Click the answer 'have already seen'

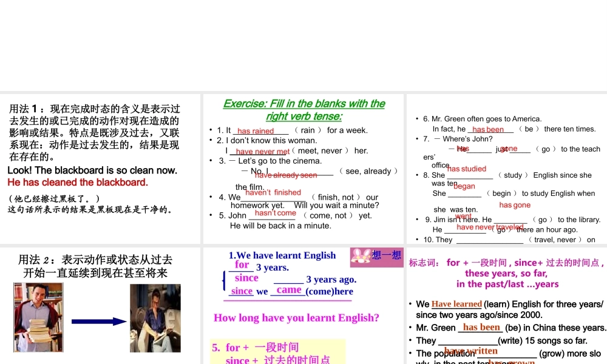286,175
